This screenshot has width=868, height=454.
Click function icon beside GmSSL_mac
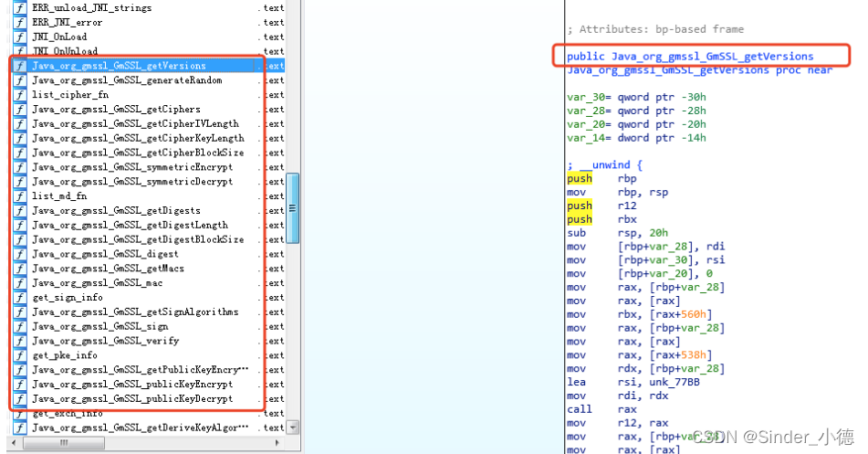[x=20, y=282]
